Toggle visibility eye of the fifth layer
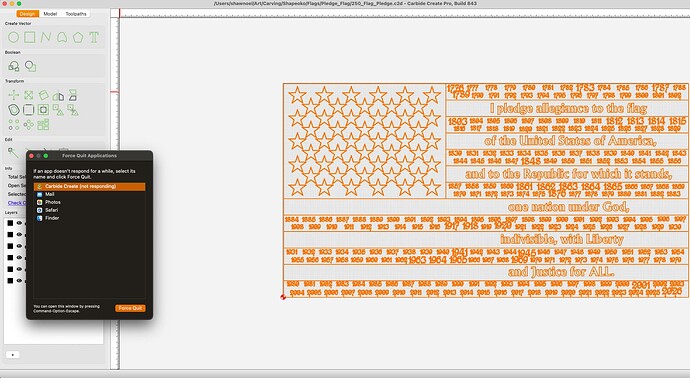This screenshot has height=378, width=690. (19, 269)
